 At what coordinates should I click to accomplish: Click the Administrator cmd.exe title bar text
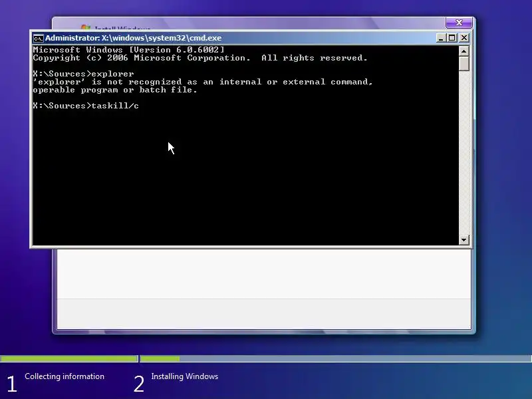(x=134, y=38)
